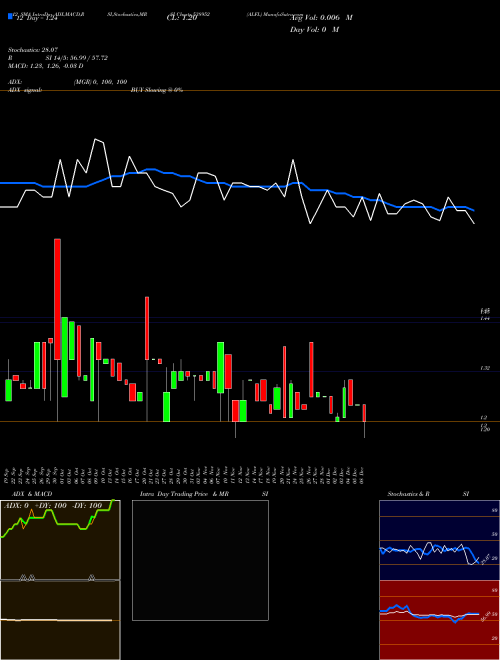Click the ADX green line mini chart
500x660 pixels.
coord(60,540)
